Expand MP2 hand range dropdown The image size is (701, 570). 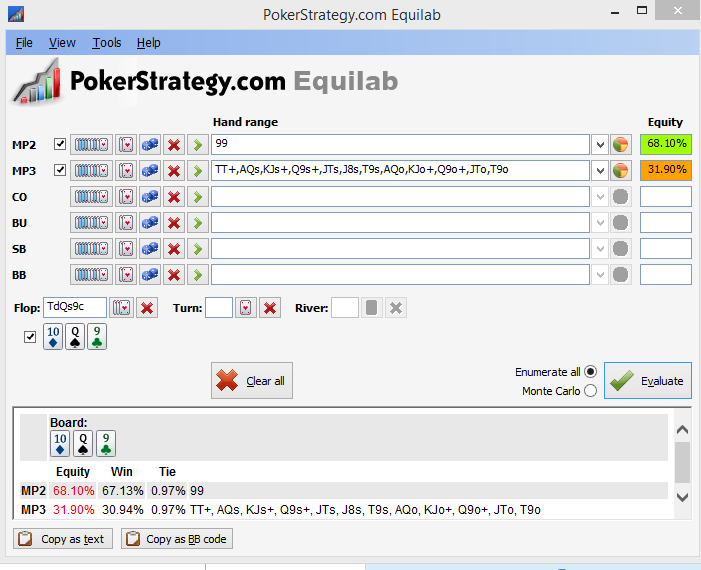(x=600, y=144)
